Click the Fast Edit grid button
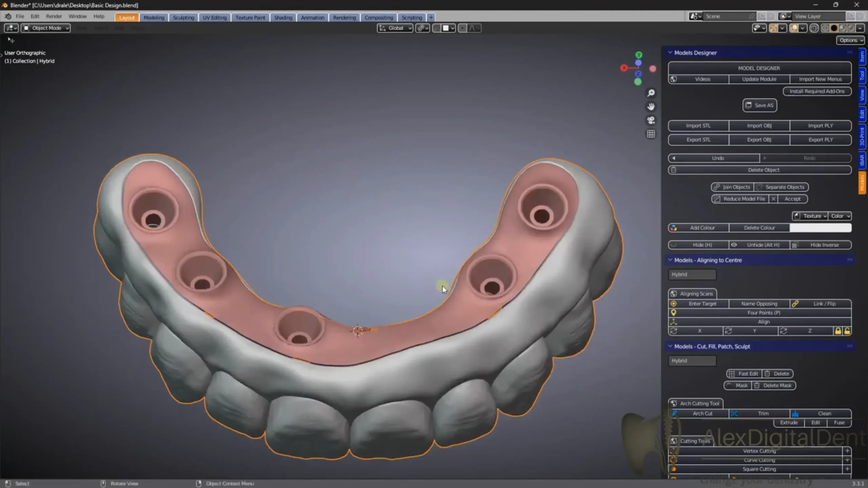Screen dimensions: 868x488 [x=744, y=373]
